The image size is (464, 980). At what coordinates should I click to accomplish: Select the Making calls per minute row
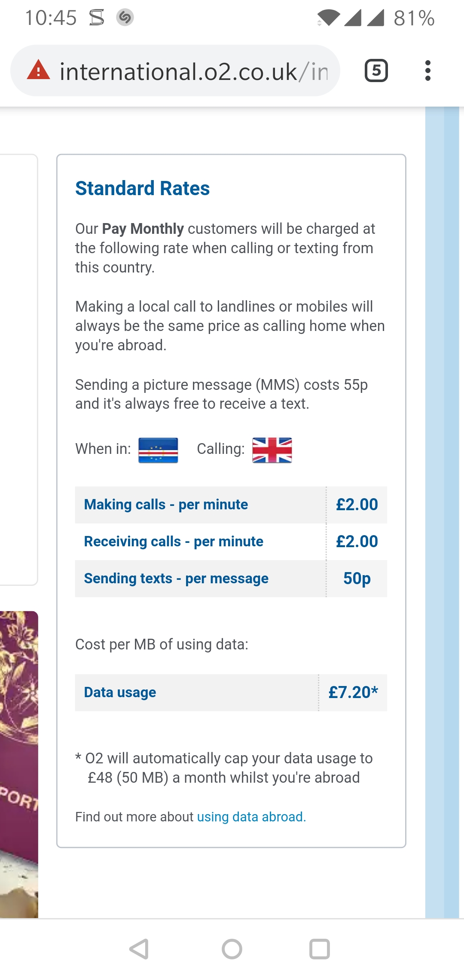(x=231, y=505)
